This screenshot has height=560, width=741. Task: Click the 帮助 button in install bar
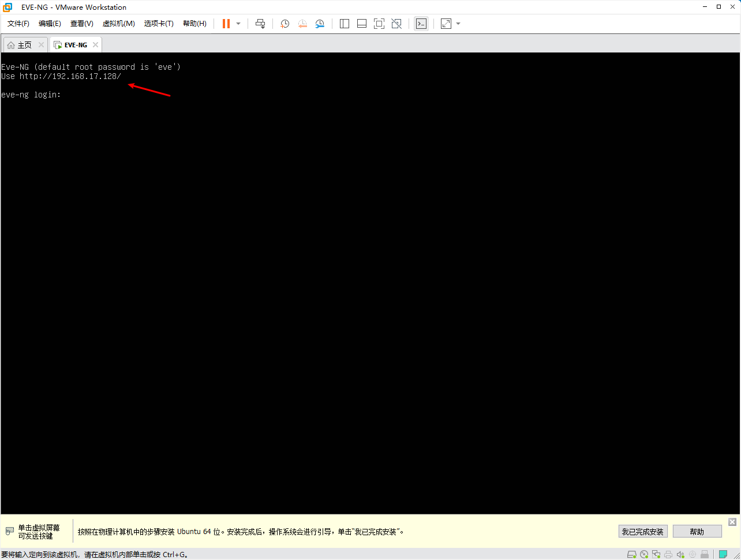697,532
